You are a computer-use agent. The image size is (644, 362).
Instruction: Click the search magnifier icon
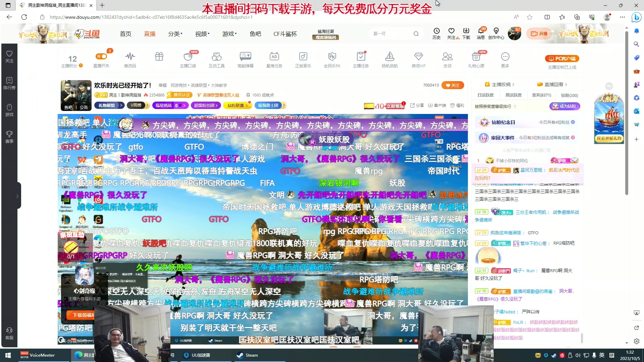[x=416, y=34]
